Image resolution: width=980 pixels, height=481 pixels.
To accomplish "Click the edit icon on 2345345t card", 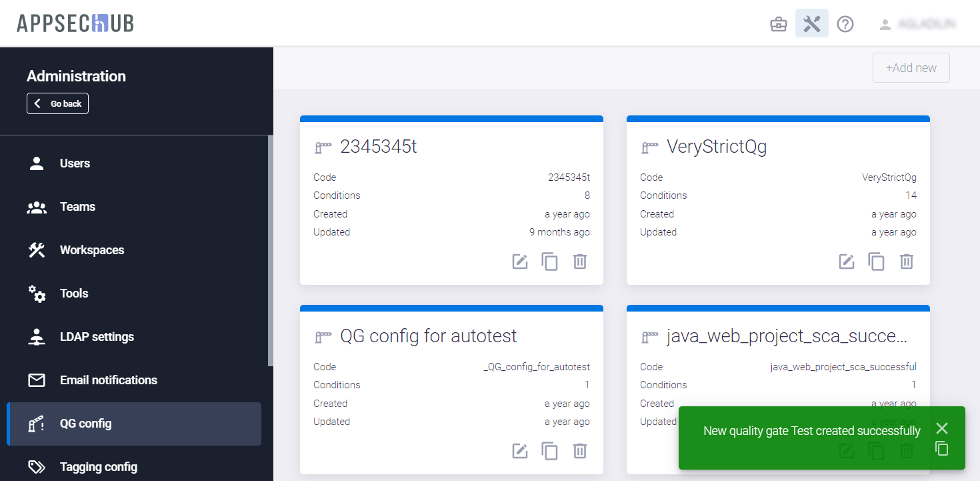I will coord(520,262).
